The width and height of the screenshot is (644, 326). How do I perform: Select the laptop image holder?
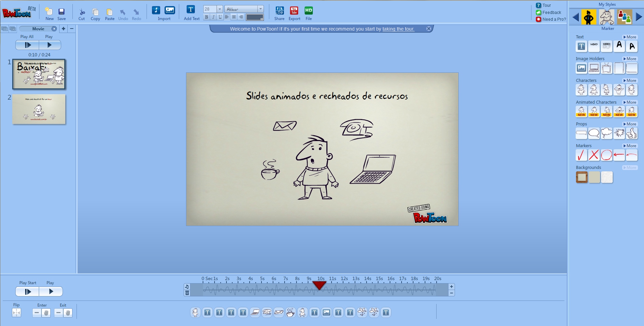coord(594,68)
